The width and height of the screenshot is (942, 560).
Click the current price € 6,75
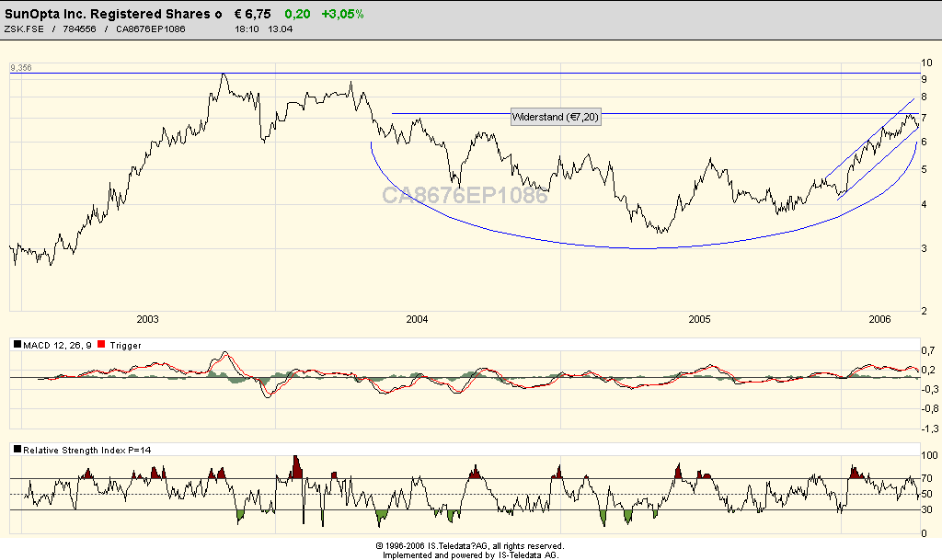point(252,14)
